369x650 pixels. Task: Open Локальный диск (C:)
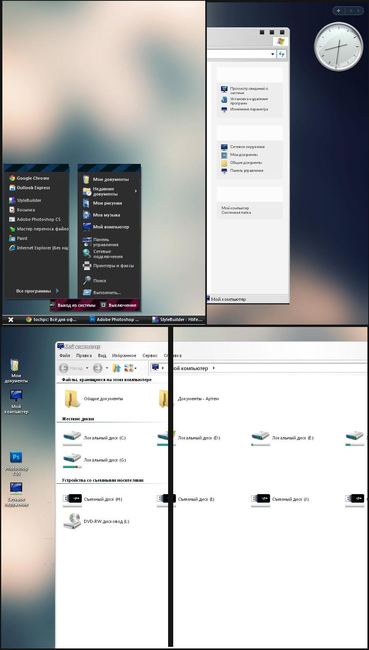click(95, 437)
